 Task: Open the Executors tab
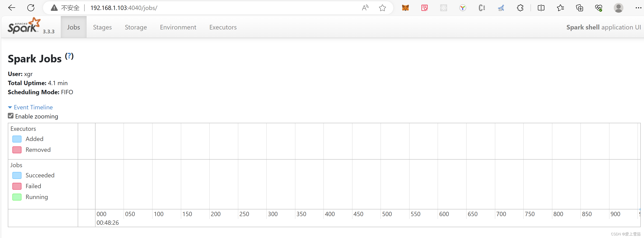(223, 27)
